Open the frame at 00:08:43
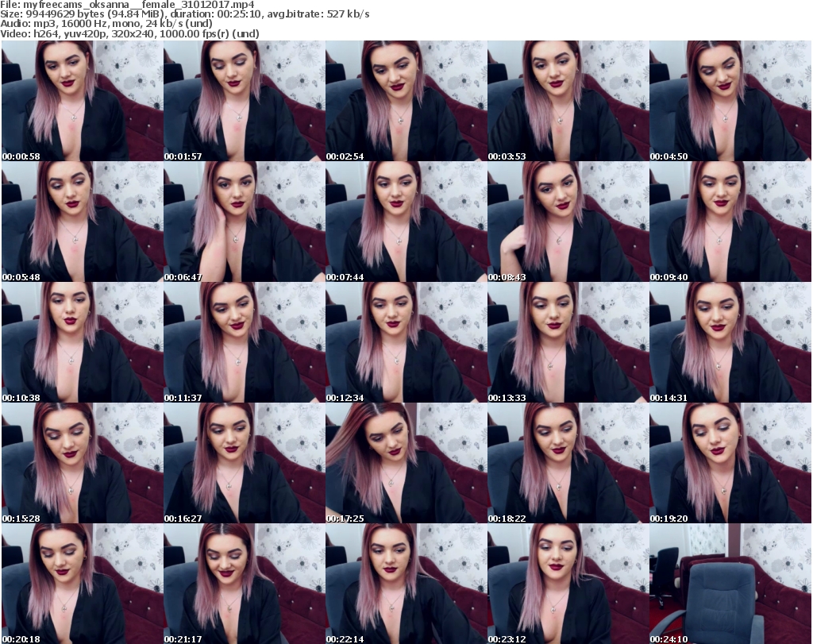 (568, 222)
